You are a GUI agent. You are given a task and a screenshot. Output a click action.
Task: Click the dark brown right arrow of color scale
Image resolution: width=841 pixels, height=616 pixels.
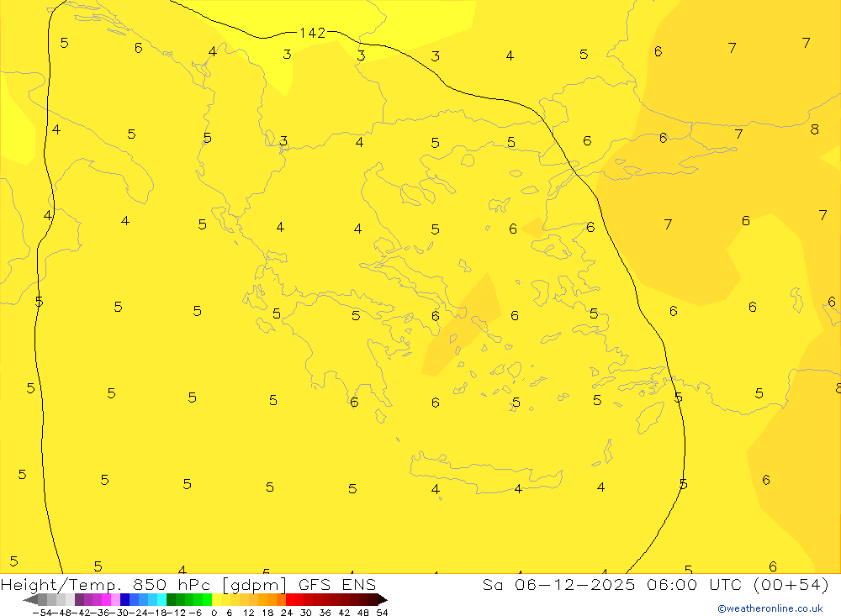click(x=383, y=599)
